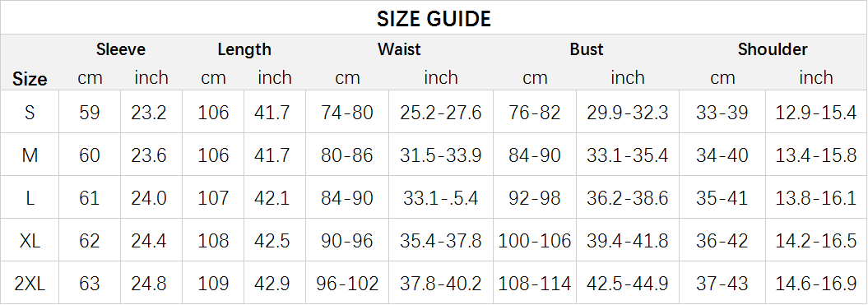868x305 pixels.
Task: Select the Sleeve column header
Action: pos(121,49)
